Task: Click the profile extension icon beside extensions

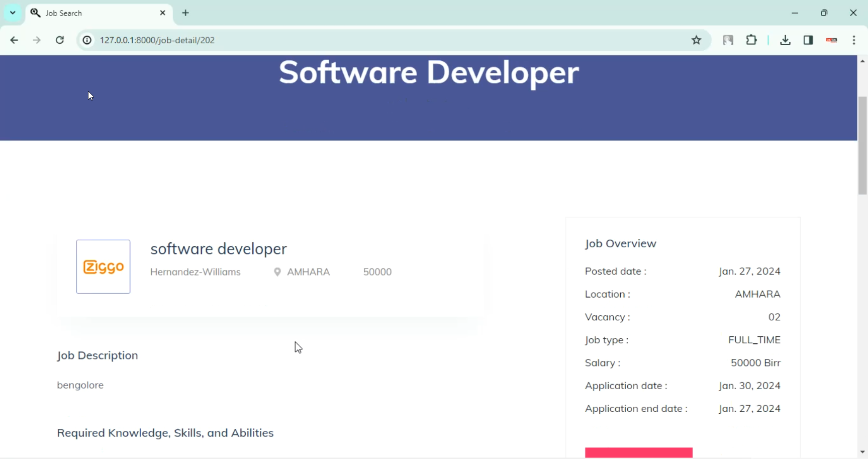Action: pos(728,40)
